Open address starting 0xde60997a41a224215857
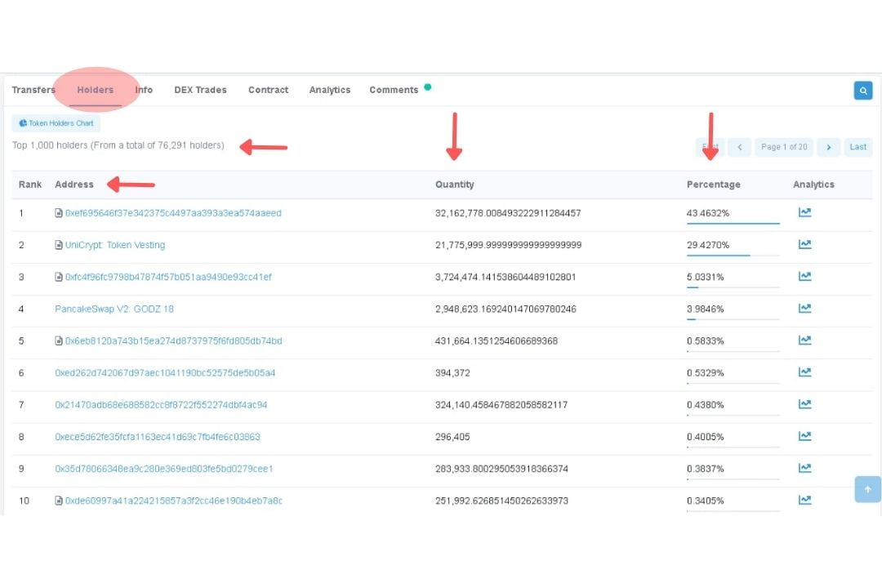 point(174,501)
